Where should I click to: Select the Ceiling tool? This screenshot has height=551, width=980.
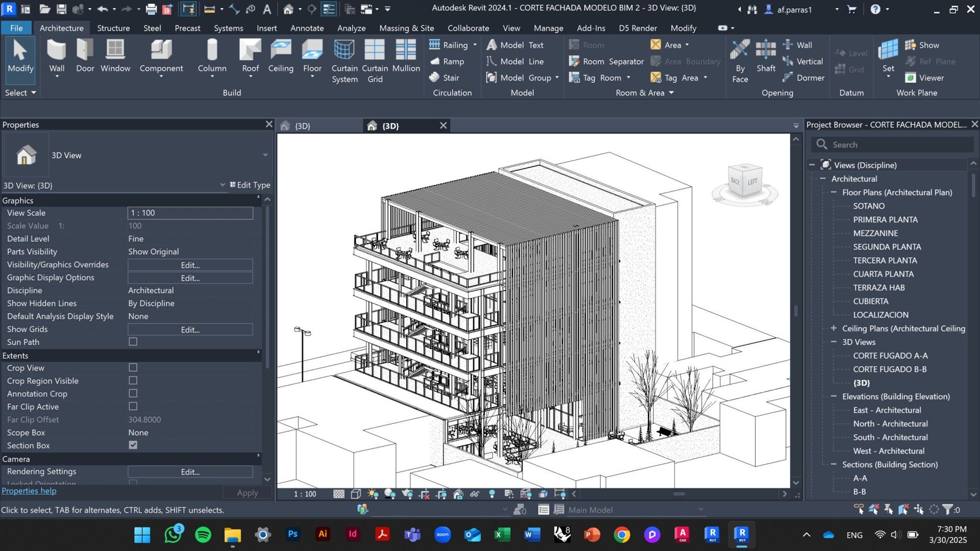(x=281, y=56)
